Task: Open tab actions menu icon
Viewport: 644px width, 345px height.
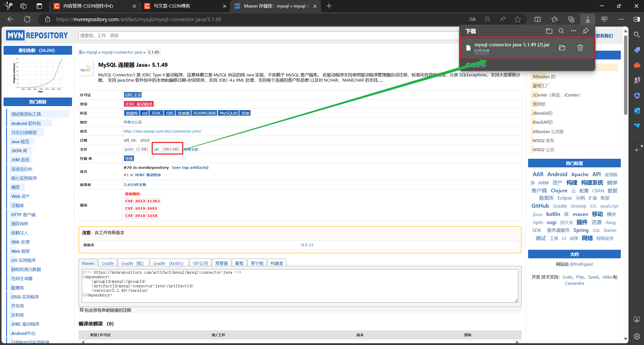Action: [x=39, y=6]
